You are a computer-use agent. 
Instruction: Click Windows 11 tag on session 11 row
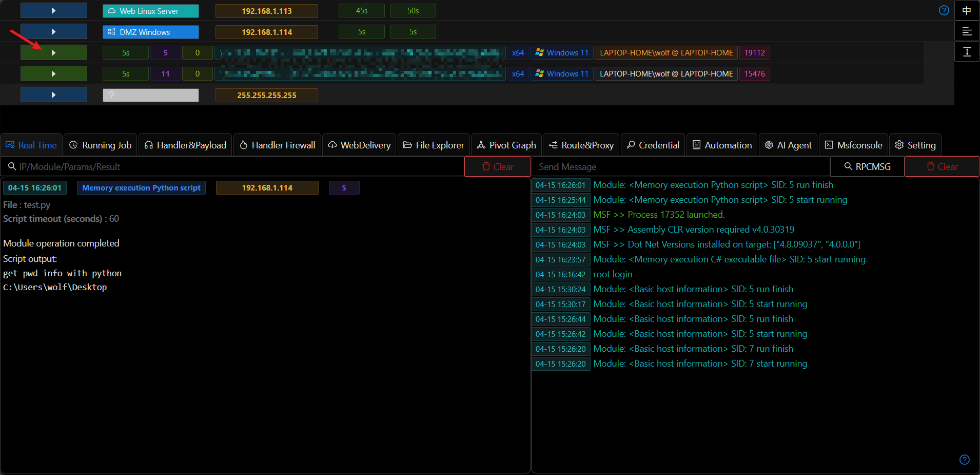[x=562, y=74]
